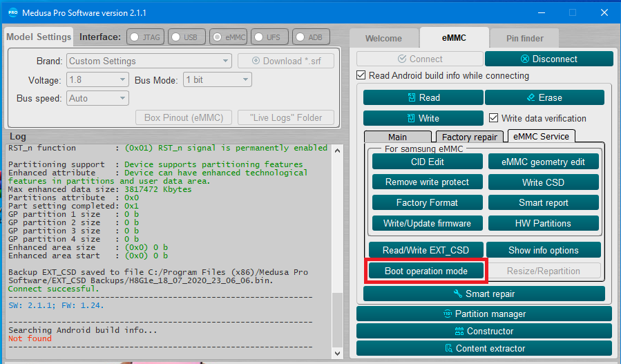Click the Write button's chip icon
This screenshot has width=621, height=364.
point(411,118)
